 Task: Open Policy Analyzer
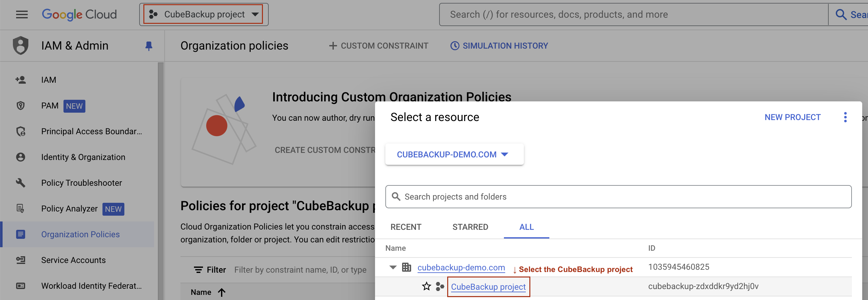[x=69, y=209]
